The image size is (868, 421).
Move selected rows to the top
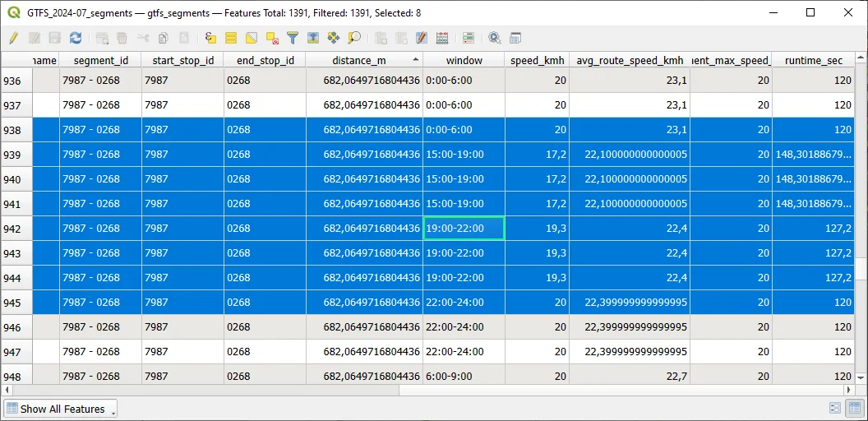point(313,38)
